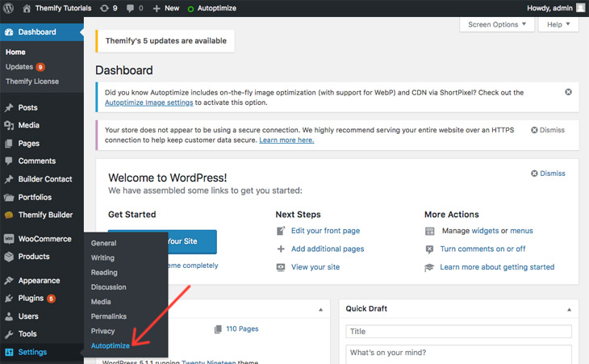This screenshot has height=364, width=589.
Task: Click the WooCommerce Woo icon
Action: pyautogui.click(x=9, y=239)
